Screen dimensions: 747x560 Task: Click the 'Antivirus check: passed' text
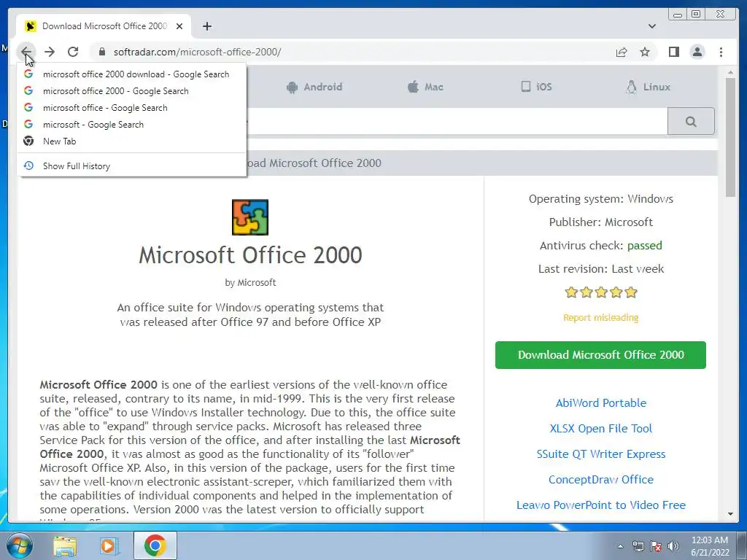601,246
